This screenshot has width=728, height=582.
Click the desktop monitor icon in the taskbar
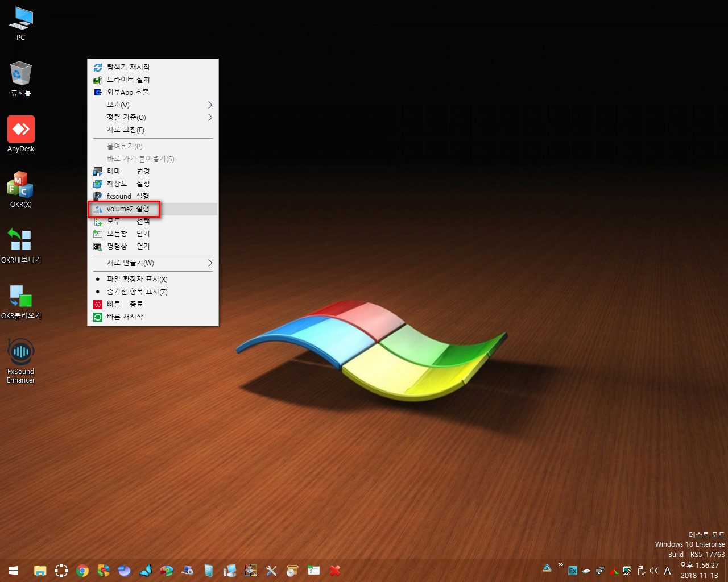click(230, 571)
